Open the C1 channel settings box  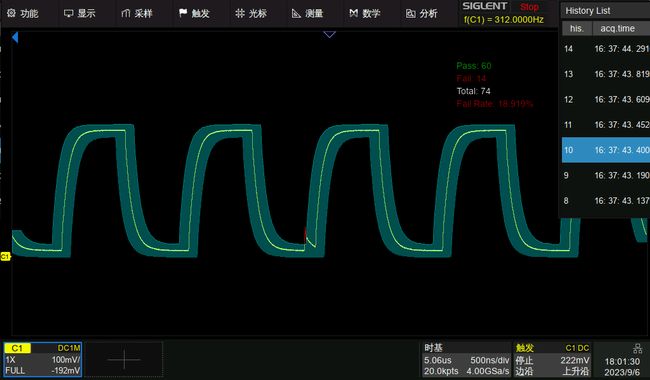coord(43,359)
